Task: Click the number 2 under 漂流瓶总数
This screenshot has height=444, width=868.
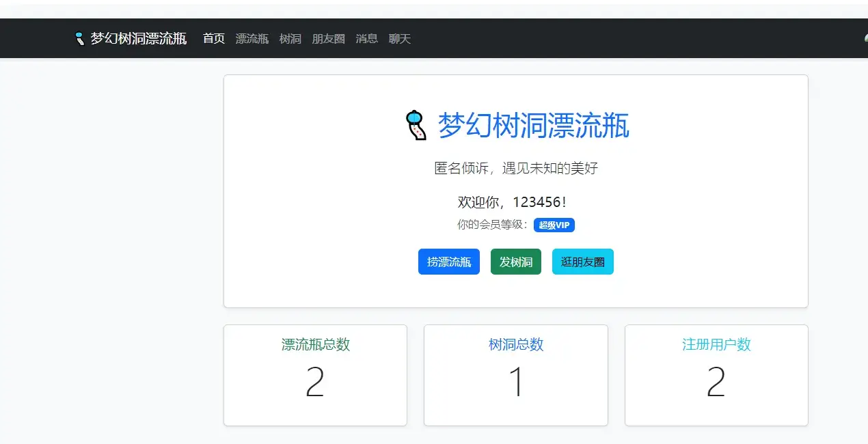Action: tap(315, 383)
